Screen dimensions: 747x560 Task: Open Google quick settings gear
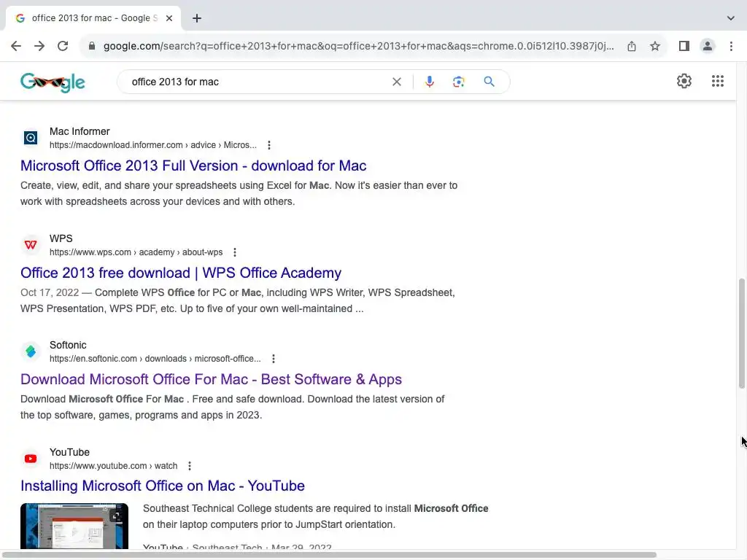click(x=684, y=81)
